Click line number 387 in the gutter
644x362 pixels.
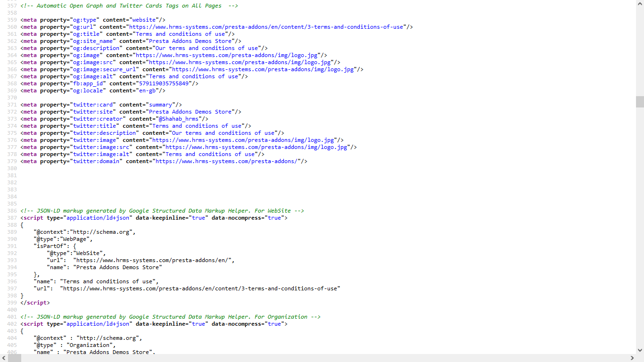pos(12,218)
